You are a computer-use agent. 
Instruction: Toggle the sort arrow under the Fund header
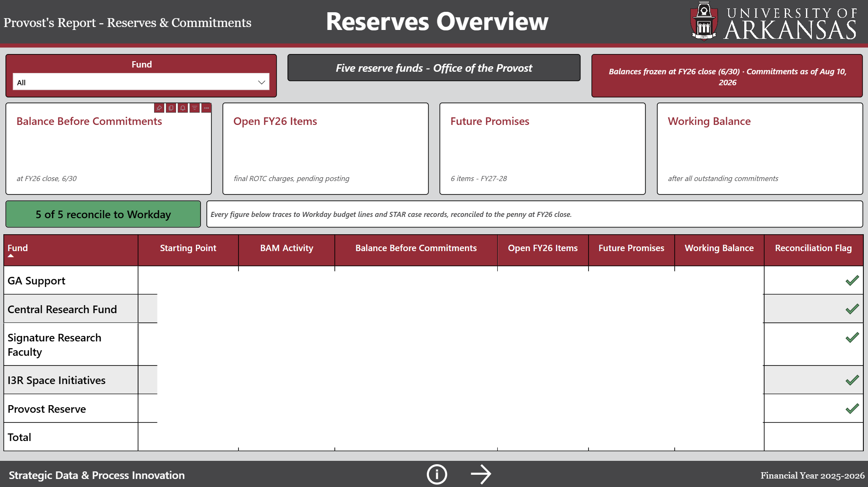[11, 256]
